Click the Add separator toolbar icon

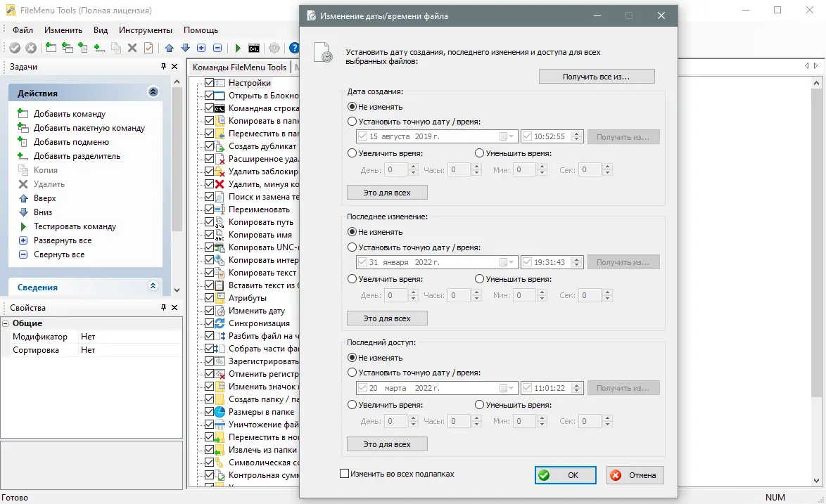click(99, 48)
